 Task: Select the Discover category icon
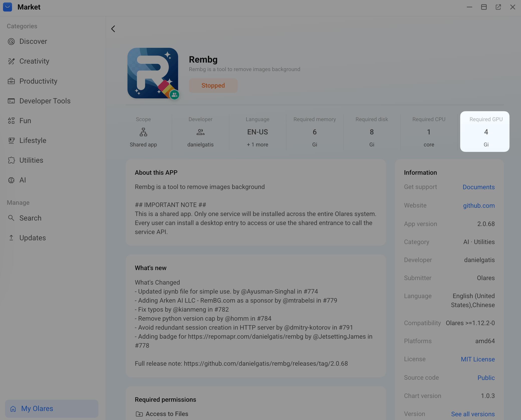[11, 42]
